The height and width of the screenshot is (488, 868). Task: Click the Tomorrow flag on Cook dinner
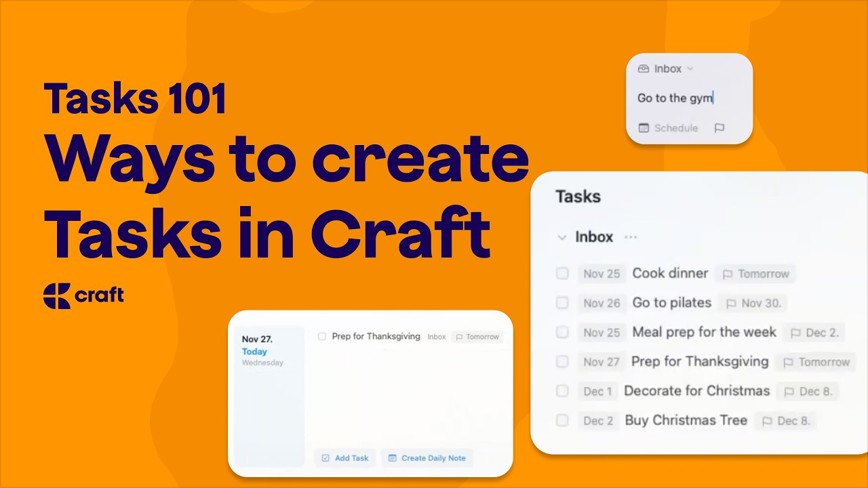coord(755,274)
